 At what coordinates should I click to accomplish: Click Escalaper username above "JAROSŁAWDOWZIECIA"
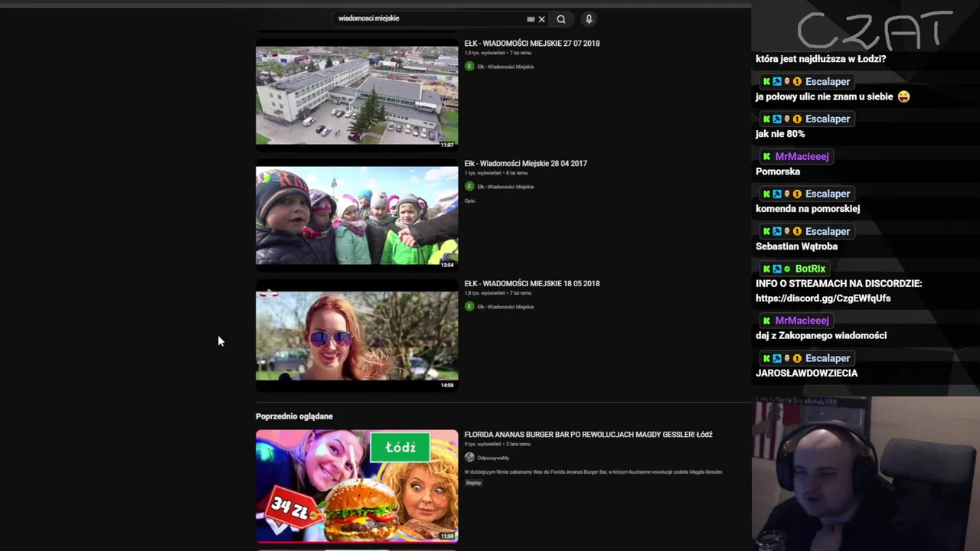[x=828, y=358]
